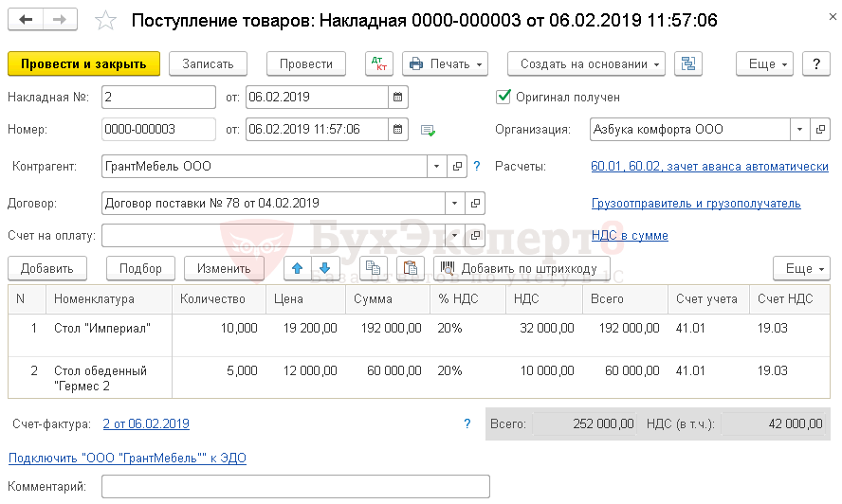This screenshot has width=842, height=504.
Task: Focus Договор field Договор поставки № 78
Action: click(x=273, y=204)
